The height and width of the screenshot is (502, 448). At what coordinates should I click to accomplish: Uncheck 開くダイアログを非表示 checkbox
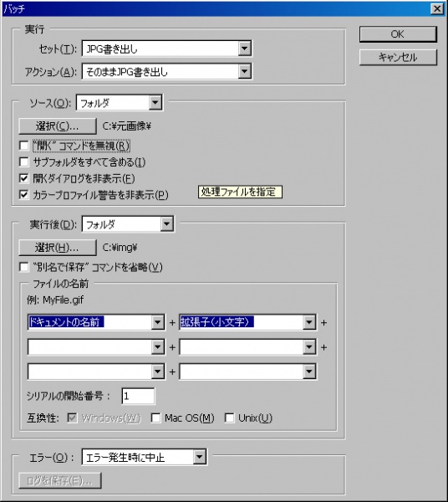click(24, 178)
